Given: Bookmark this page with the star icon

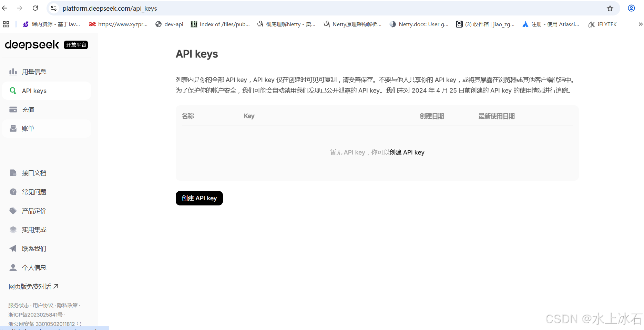Looking at the screenshot, I should click(610, 8).
